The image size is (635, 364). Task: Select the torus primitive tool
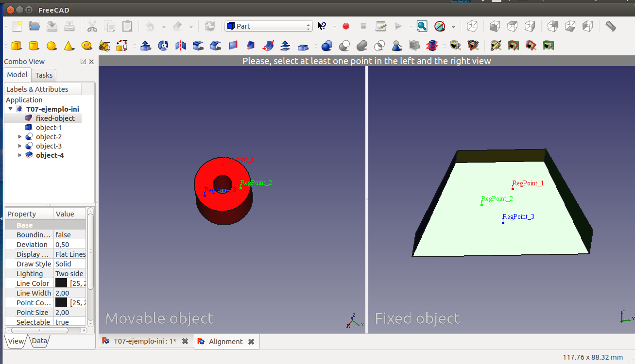(x=87, y=46)
